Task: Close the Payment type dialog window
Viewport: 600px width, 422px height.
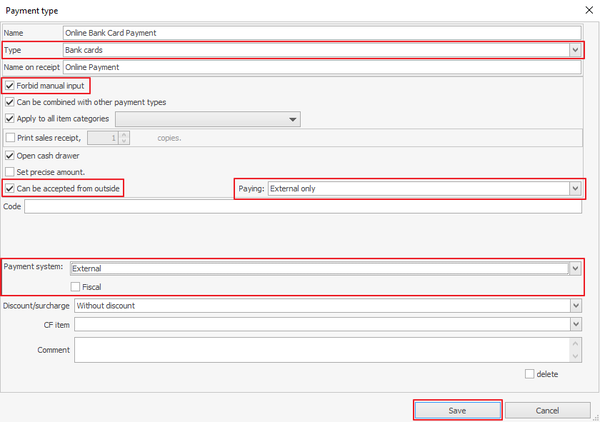Action: 585,10
